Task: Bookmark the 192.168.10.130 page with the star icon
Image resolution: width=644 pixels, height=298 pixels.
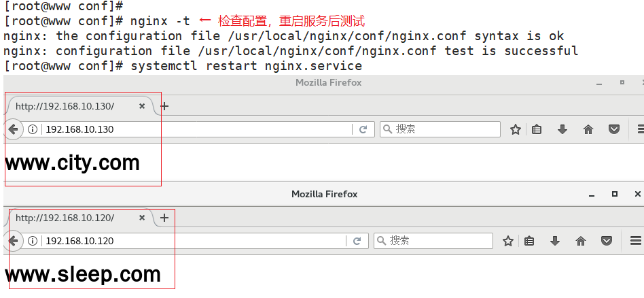Action: (516, 129)
